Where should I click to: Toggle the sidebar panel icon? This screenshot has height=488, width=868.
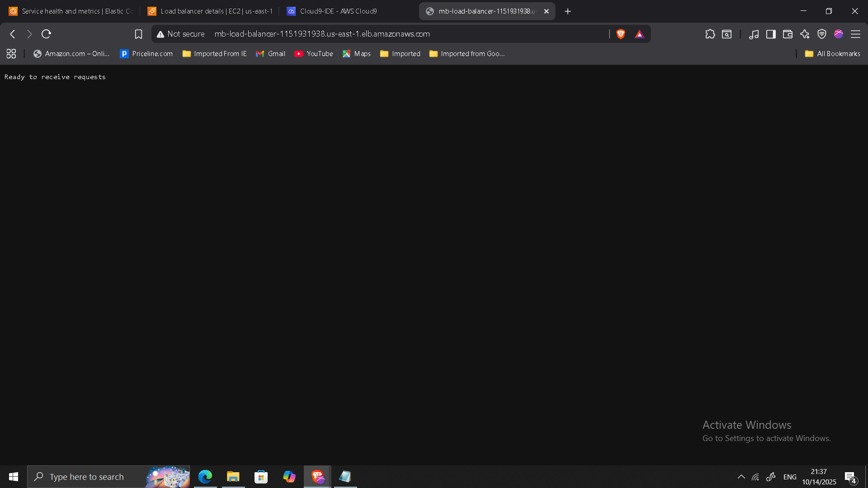(x=771, y=34)
